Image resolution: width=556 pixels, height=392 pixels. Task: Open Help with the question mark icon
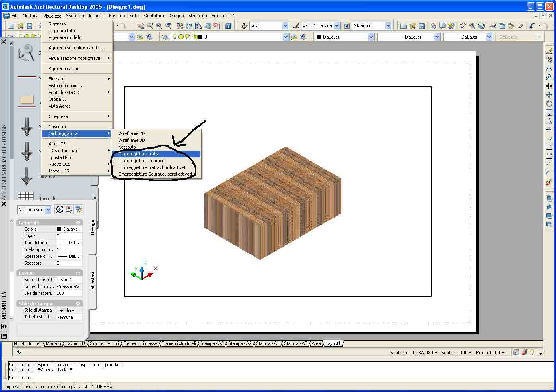(x=228, y=26)
